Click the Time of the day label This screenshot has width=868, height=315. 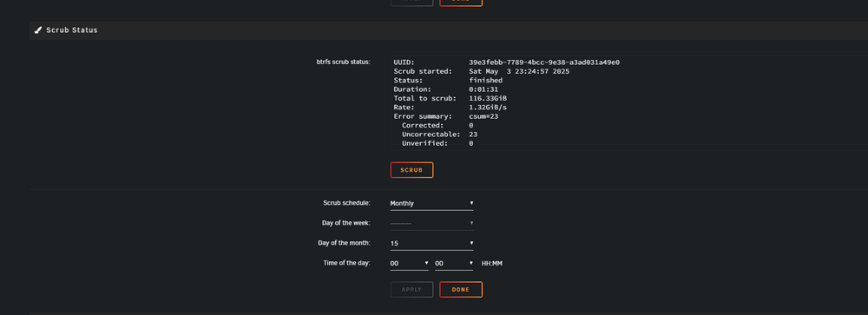click(x=346, y=263)
